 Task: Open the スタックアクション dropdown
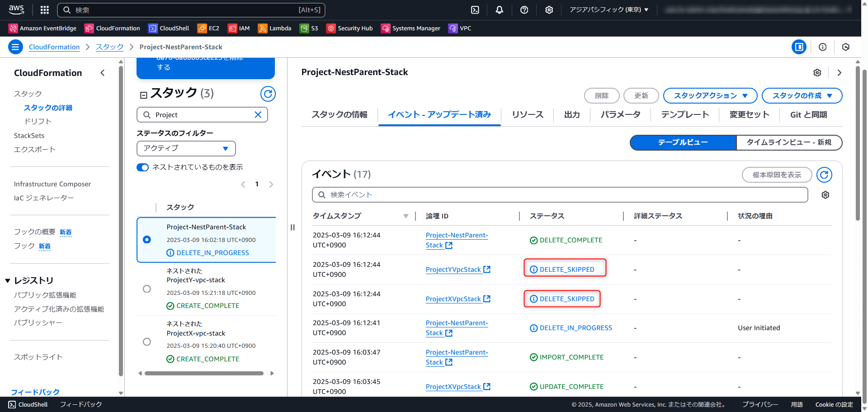click(x=710, y=95)
